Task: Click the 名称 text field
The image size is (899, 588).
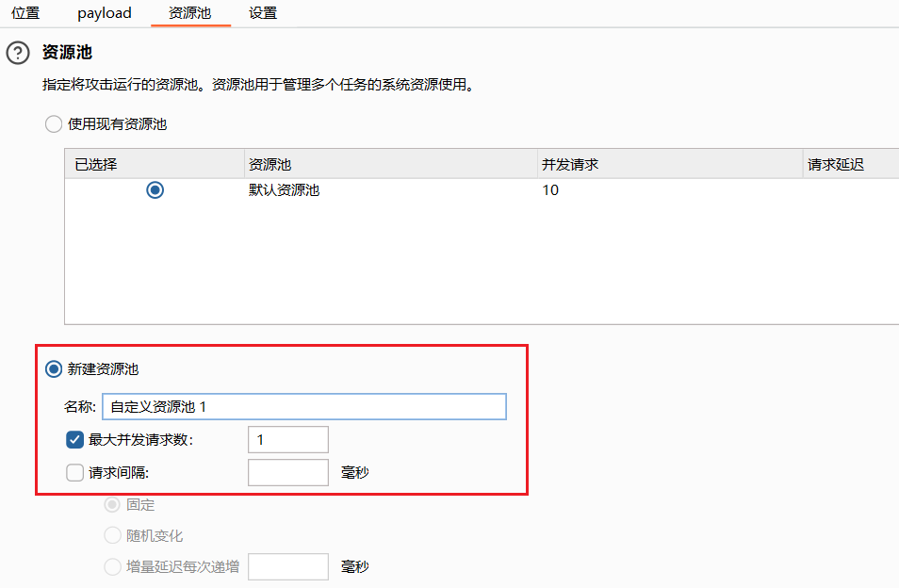Action: pyautogui.click(x=303, y=406)
